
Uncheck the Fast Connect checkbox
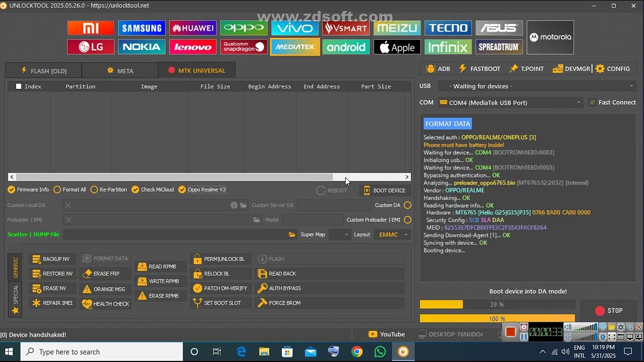[592, 102]
